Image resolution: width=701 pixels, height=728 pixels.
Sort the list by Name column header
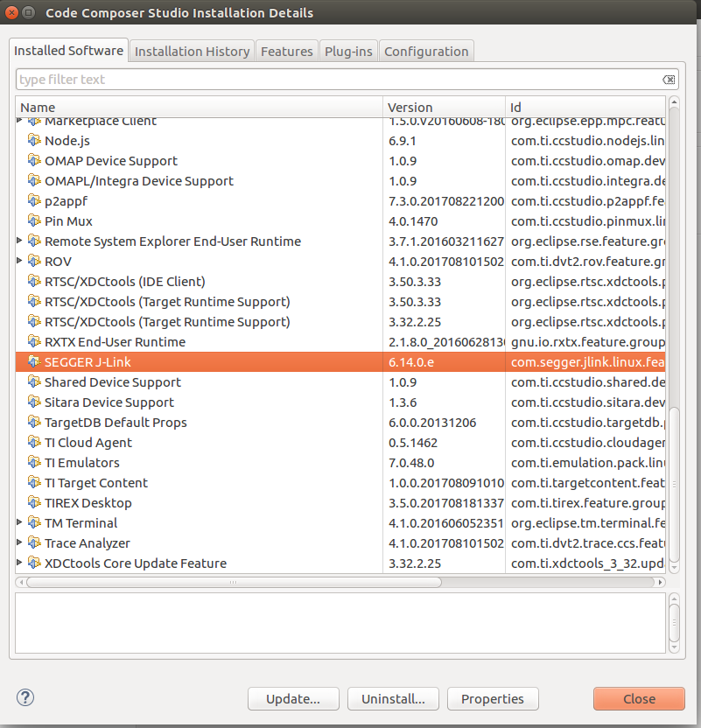tap(200, 108)
